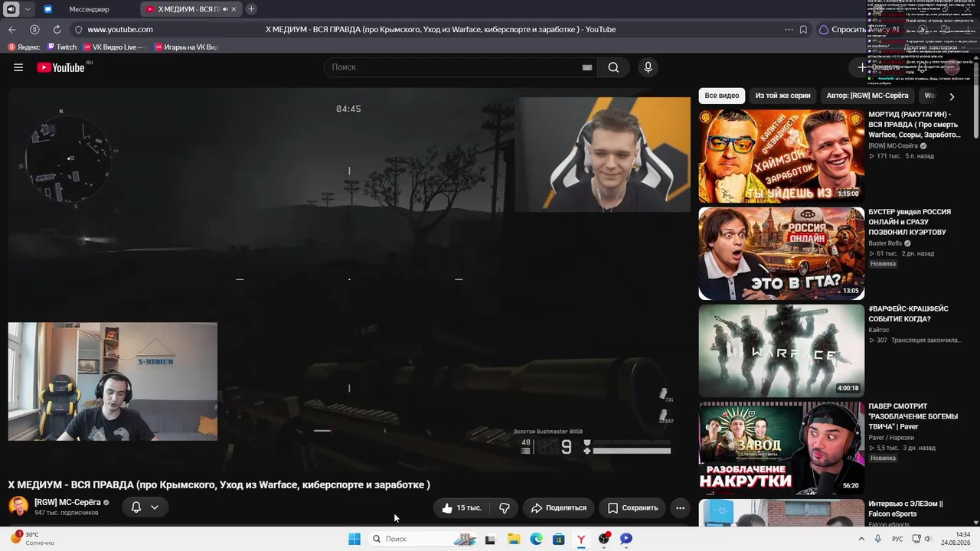Open Microsoft Edge from the taskbar
The height and width of the screenshot is (551, 980).
[537, 539]
